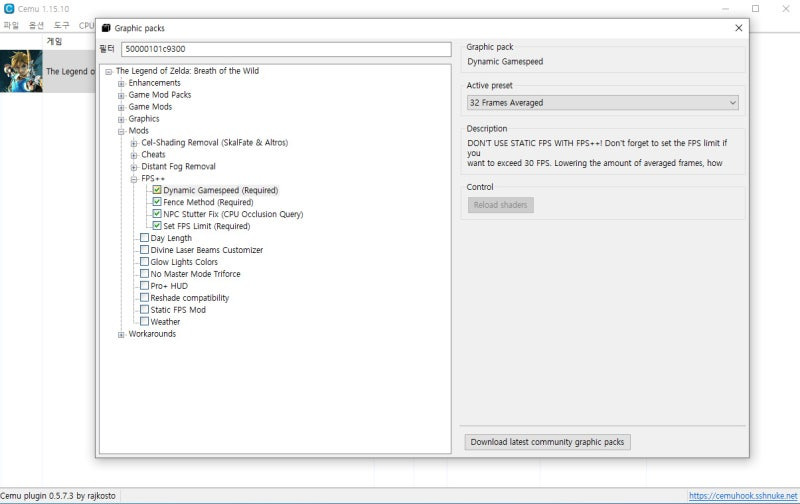Maximize the Cemu main window
The width and height of the screenshot is (800, 504).
pos(755,9)
